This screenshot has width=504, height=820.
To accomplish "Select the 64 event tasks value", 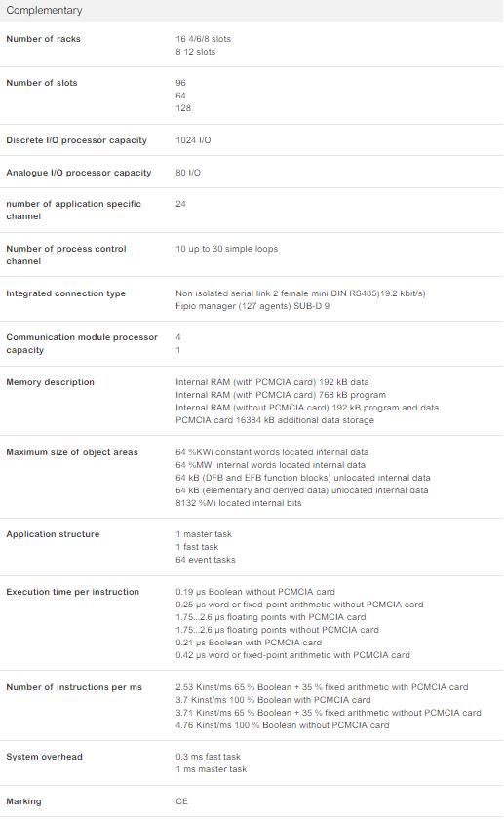I will click(206, 560).
